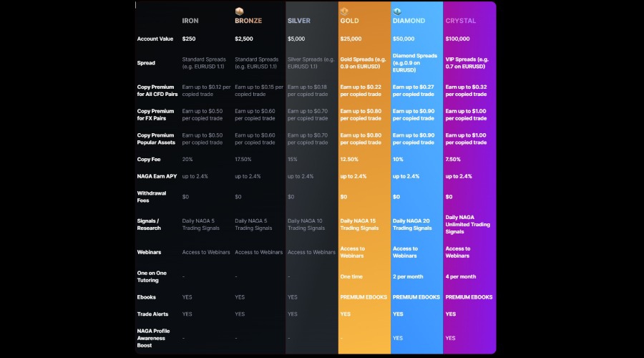Select the BRONZE column header
The height and width of the screenshot is (358, 644).
point(248,21)
